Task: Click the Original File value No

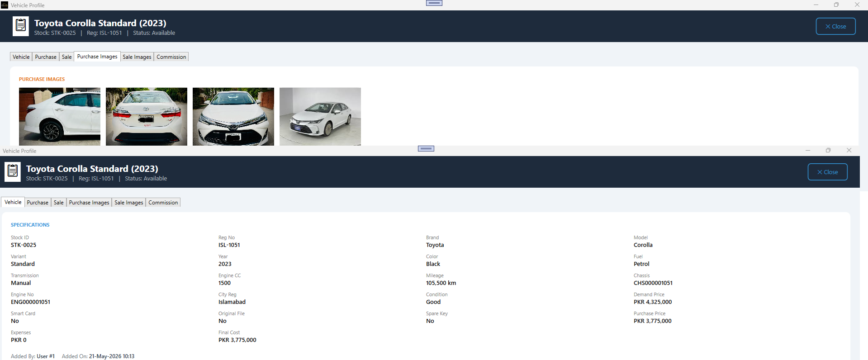Action: point(223,321)
